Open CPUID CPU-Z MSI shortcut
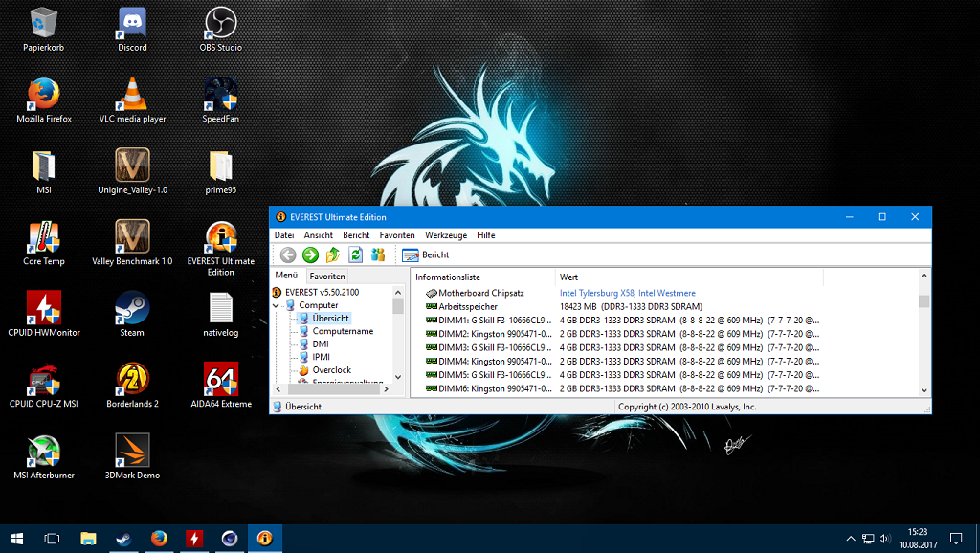This screenshot has height=553, width=980. (44, 386)
